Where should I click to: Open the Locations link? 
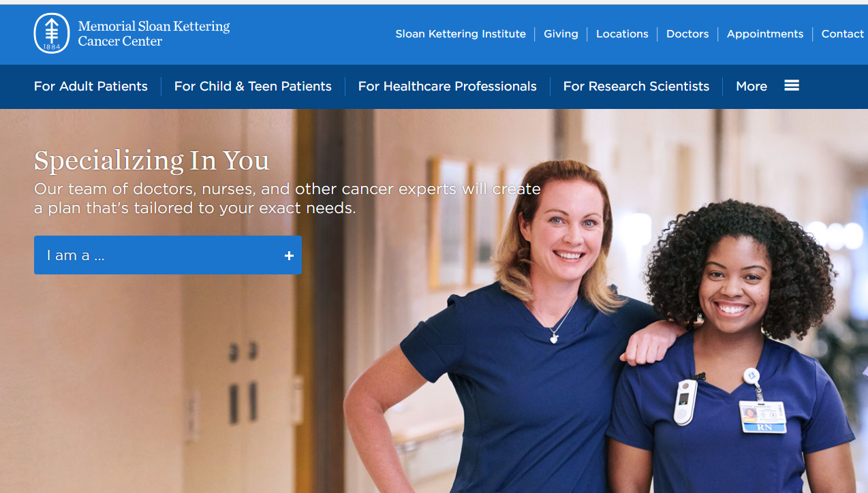[x=622, y=34]
